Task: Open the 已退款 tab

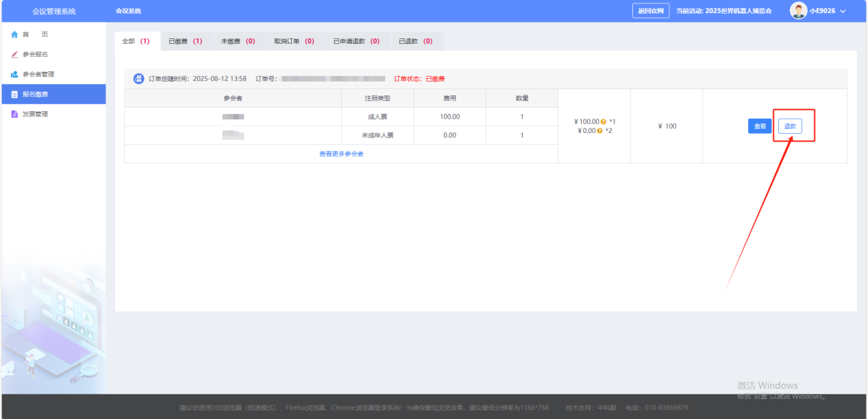Action: (417, 41)
